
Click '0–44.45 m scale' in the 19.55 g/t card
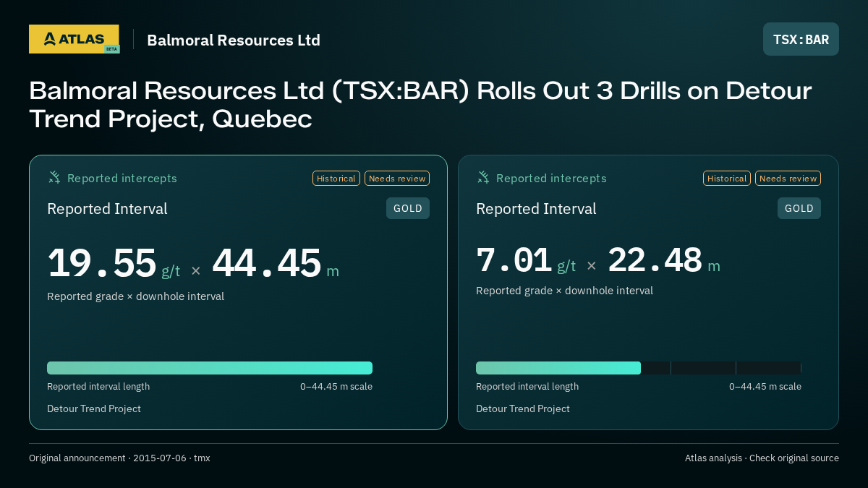click(336, 387)
